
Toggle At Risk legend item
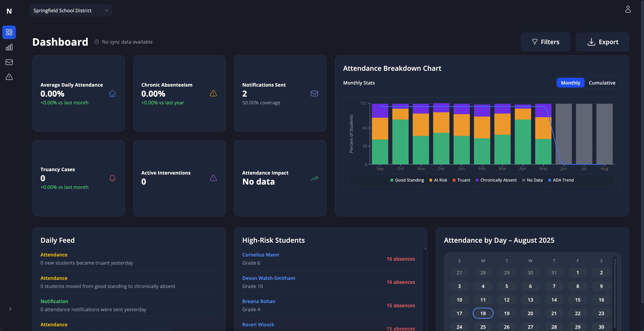pyautogui.click(x=438, y=180)
